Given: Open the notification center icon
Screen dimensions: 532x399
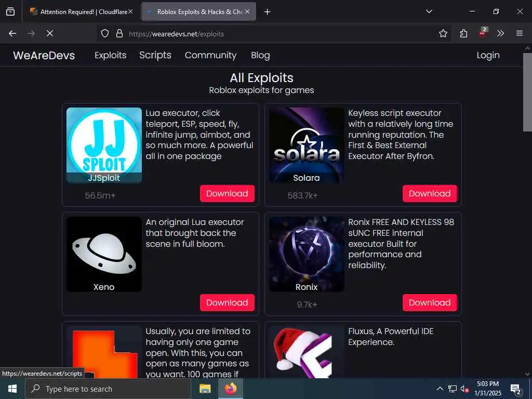Looking at the screenshot, I should [x=515, y=389].
